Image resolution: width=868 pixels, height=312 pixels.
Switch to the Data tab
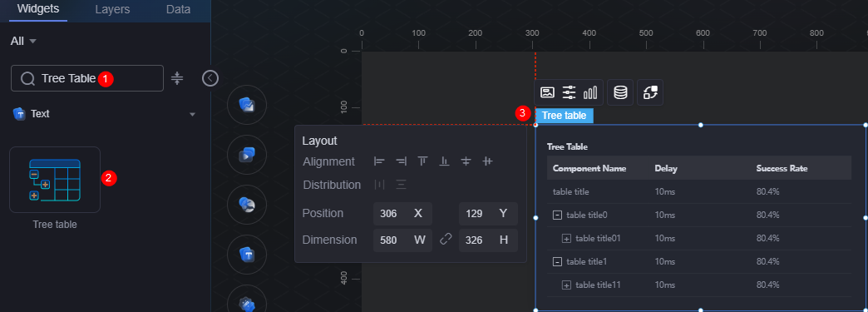[178, 9]
